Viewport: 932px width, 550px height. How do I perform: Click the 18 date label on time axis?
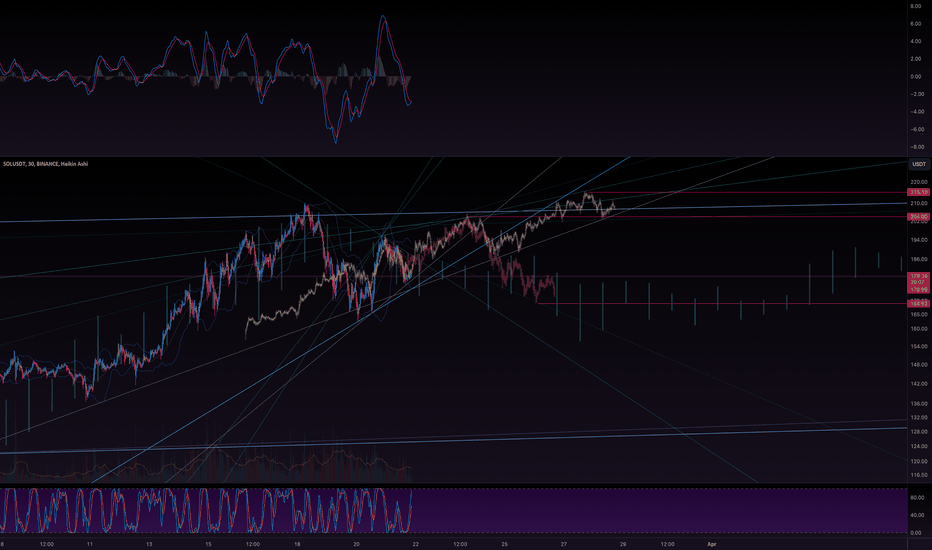[x=297, y=544]
